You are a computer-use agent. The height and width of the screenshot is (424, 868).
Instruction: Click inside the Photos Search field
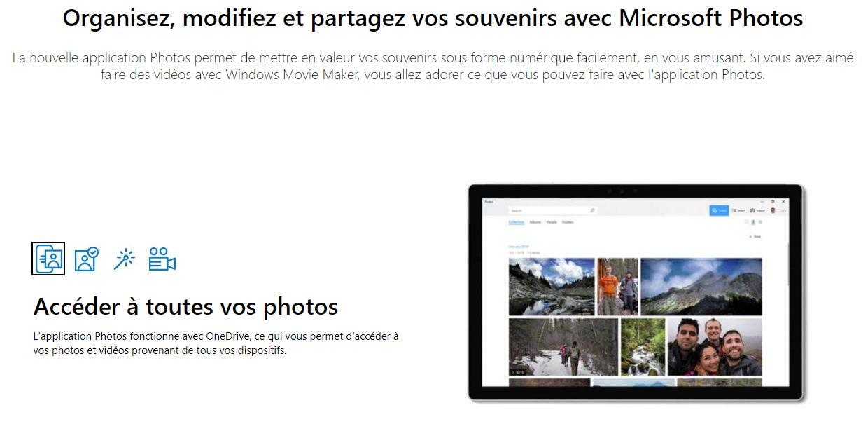553,210
